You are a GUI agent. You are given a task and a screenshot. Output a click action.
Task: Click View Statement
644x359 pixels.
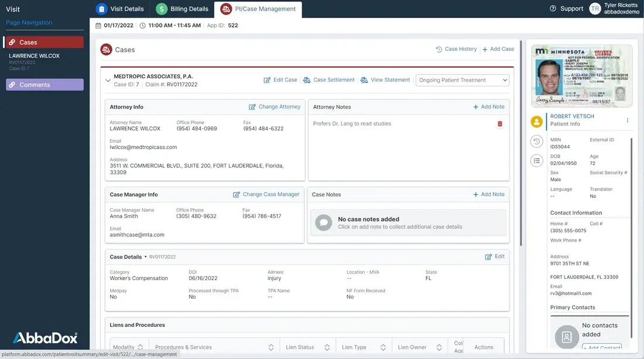pos(385,80)
